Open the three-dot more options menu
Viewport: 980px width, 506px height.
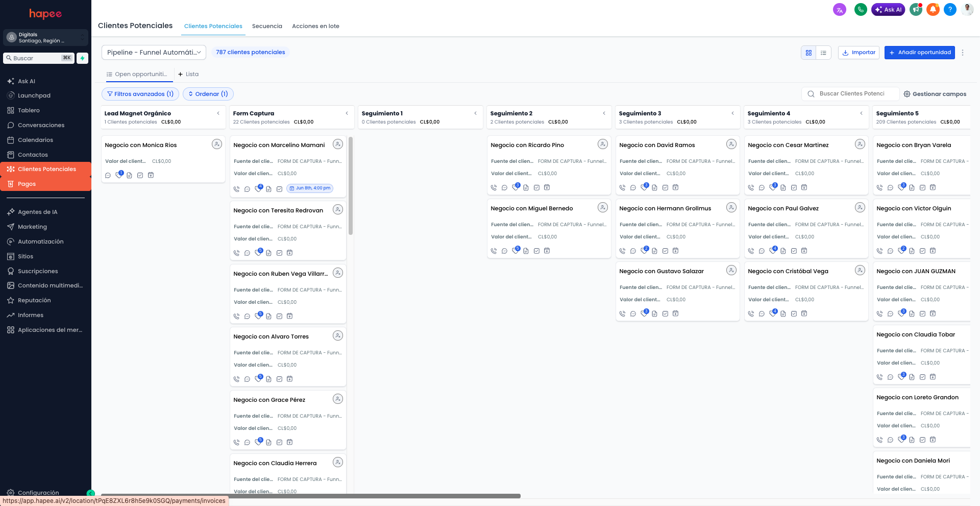(963, 53)
